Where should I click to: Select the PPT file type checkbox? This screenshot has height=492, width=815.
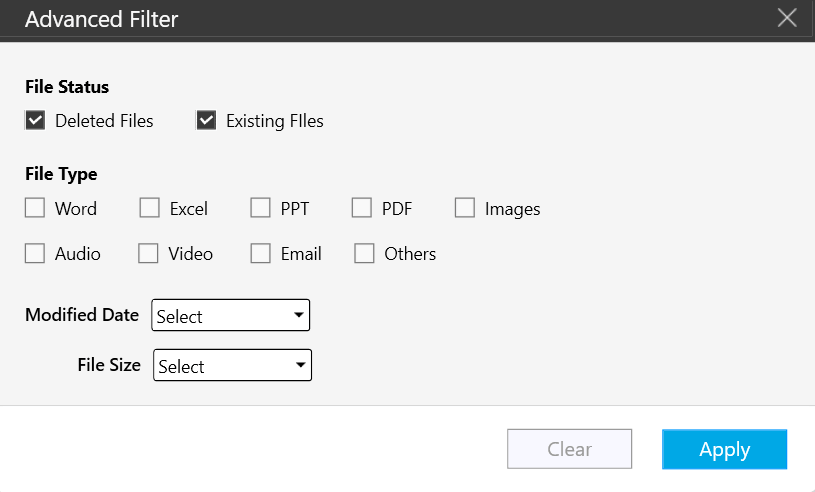pyautogui.click(x=260, y=208)
